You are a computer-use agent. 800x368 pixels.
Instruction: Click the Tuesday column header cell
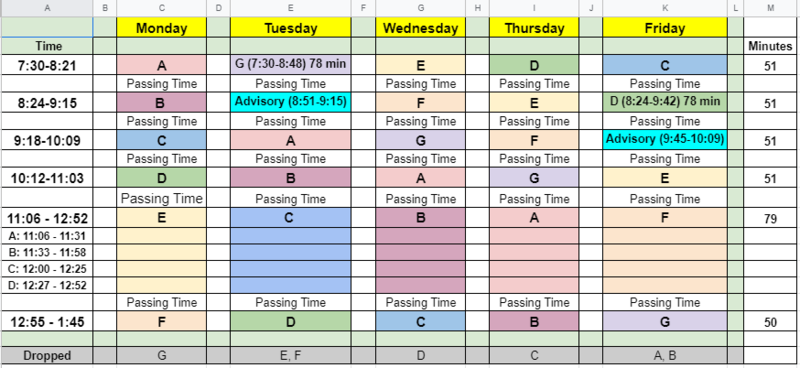[290, 28]
